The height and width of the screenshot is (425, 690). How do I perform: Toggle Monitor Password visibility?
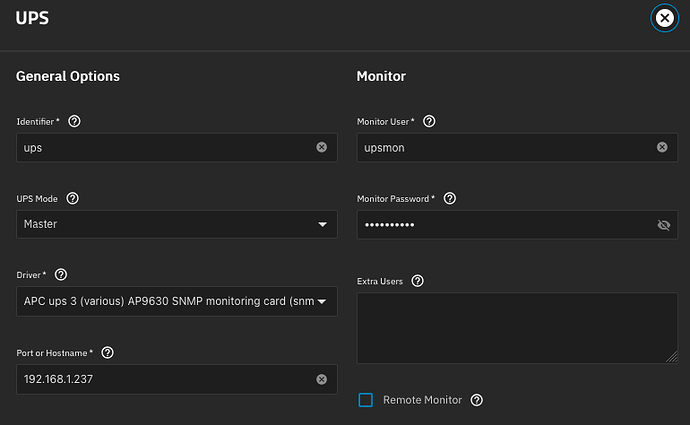click(x=664, y=225)
